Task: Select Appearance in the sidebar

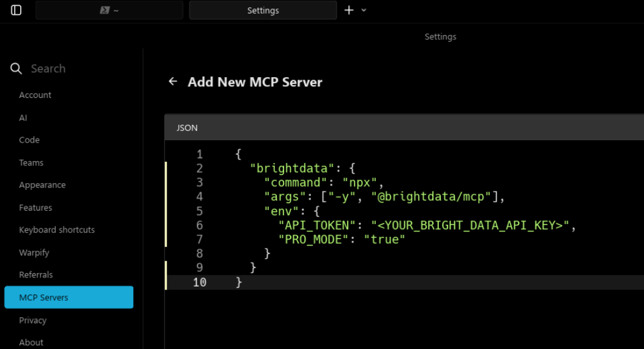Action: pos(42,185)
